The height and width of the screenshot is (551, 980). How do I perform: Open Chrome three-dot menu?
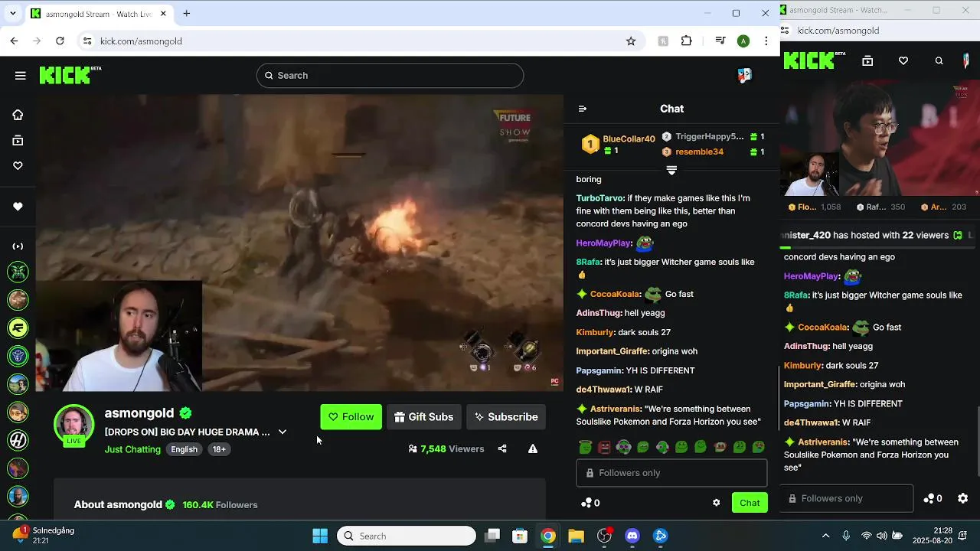click(766, 41)
